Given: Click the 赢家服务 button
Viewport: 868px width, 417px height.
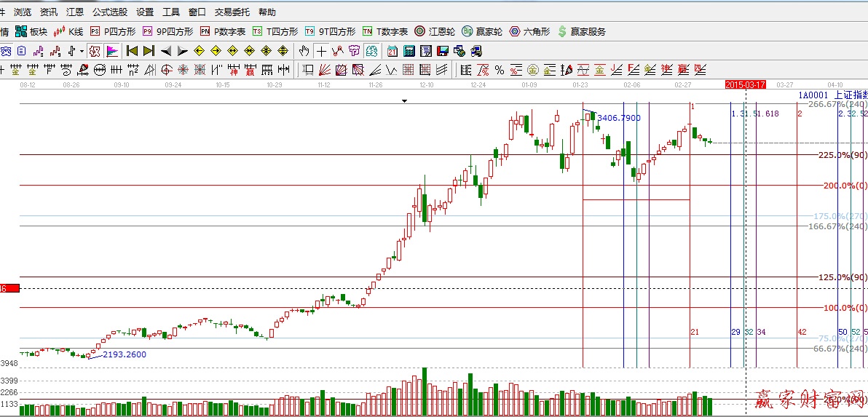Looking at the screenshot, I should coord(581,31).
